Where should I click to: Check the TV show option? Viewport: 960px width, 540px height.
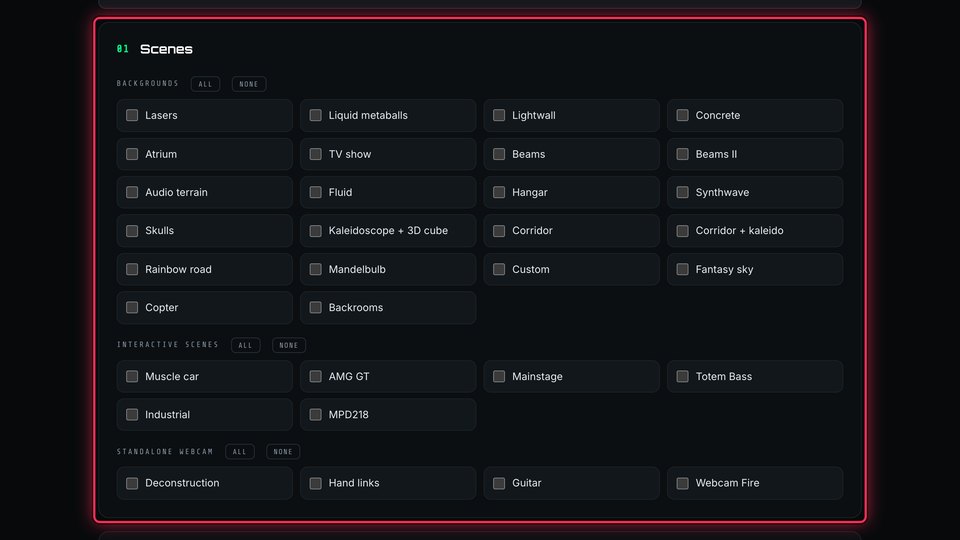pos(315,154)
